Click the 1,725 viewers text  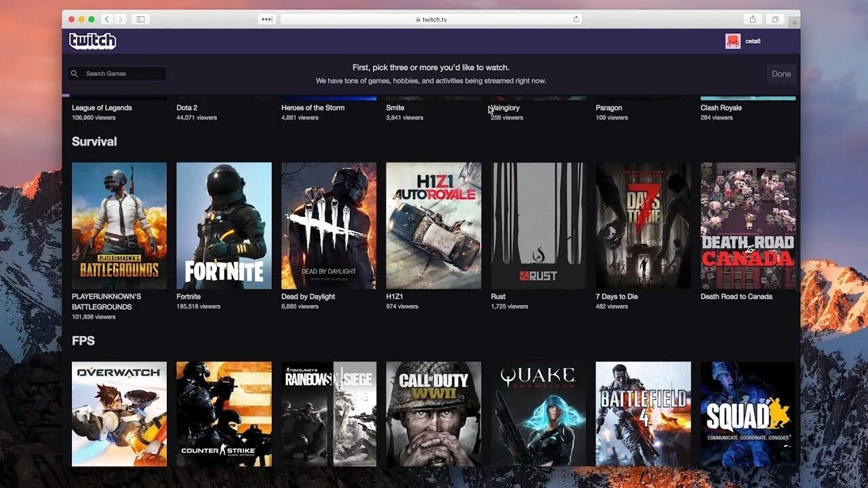coord(509,306)
